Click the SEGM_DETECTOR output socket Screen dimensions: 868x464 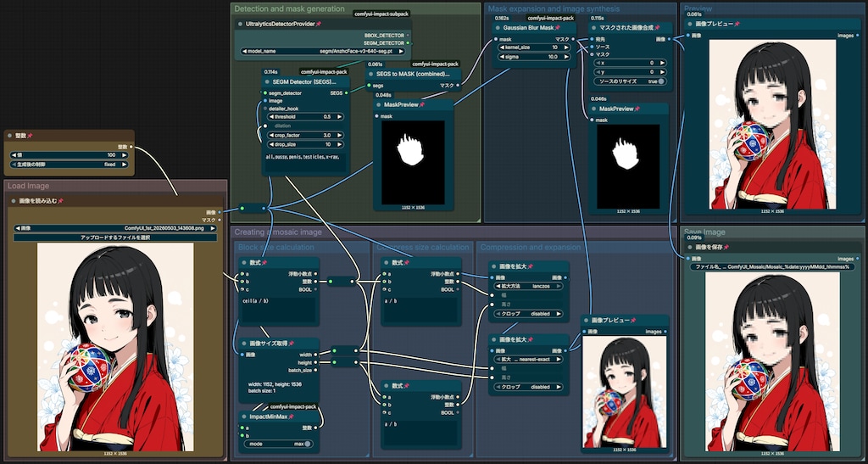pos(408,42)
